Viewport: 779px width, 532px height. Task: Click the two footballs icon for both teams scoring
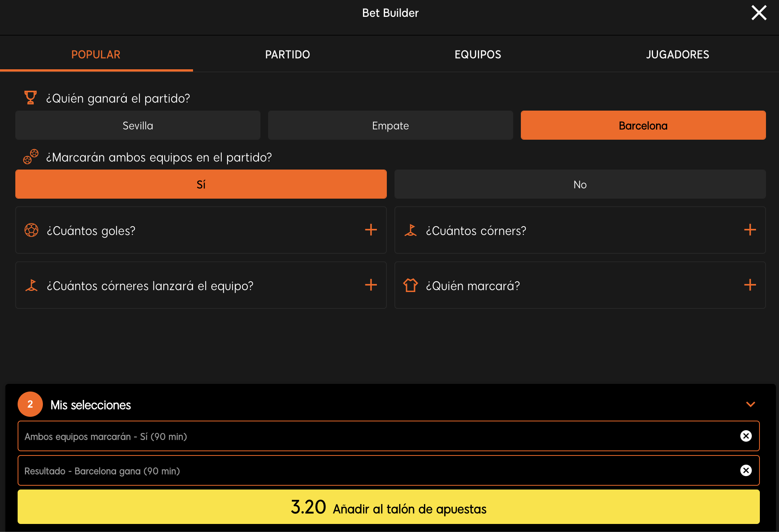[31, 157]
